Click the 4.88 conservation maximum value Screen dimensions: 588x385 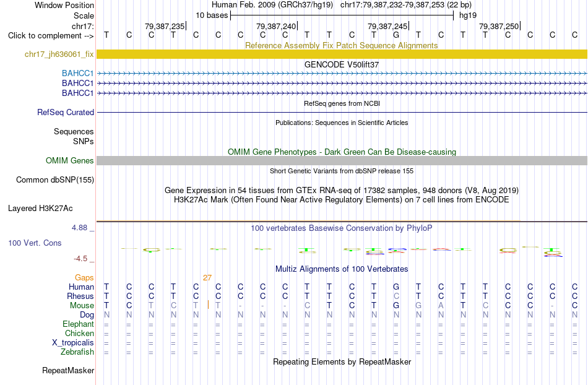coord(79,228)
